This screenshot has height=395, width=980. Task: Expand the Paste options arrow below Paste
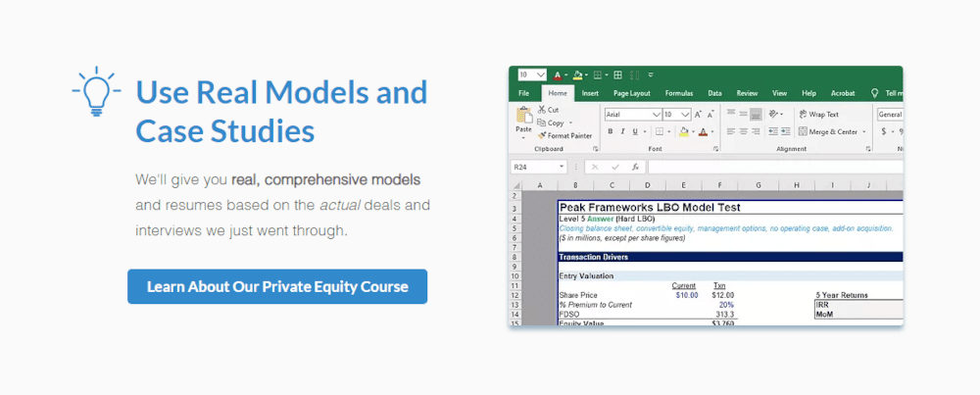pos(523,138)
